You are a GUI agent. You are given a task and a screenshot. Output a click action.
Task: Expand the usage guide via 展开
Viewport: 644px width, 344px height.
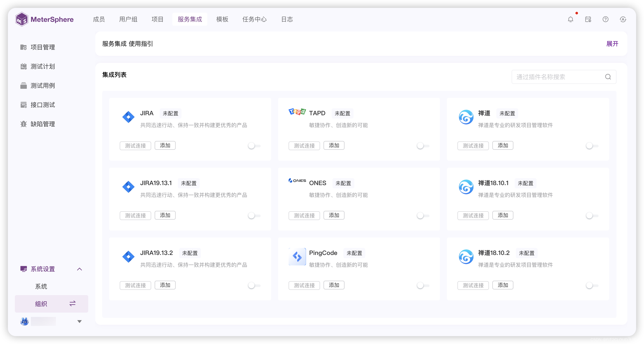pyautogui.click(x=612, y=44)
